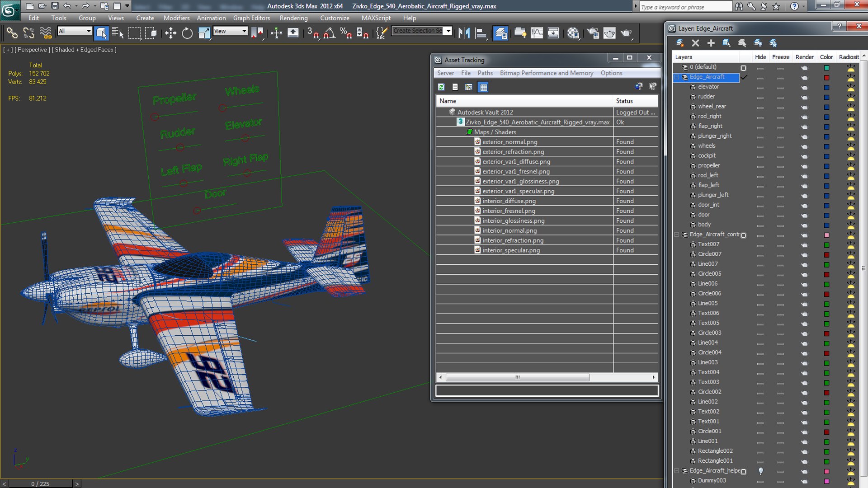Click Edge_Aircraft_controllers pink color swatch

pyautogui.click(x=826, y=235)
